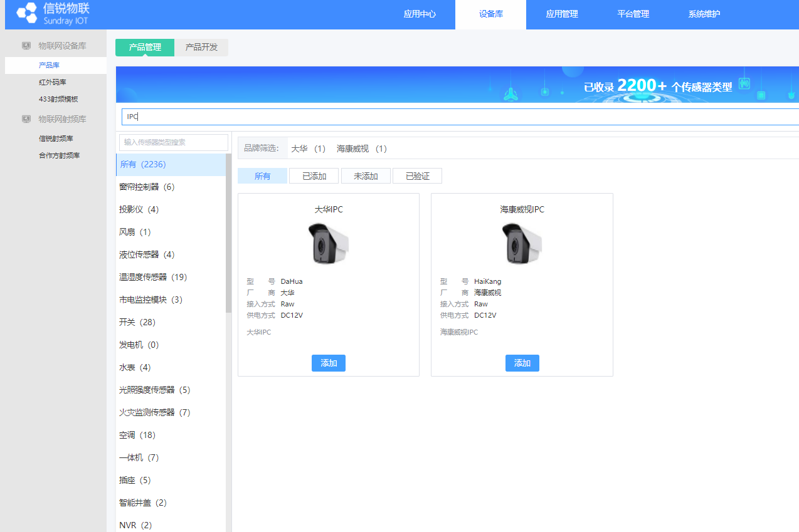Click the sensor category list scrollbar
This screenshot has height=532, width=799.
(229, 233)
